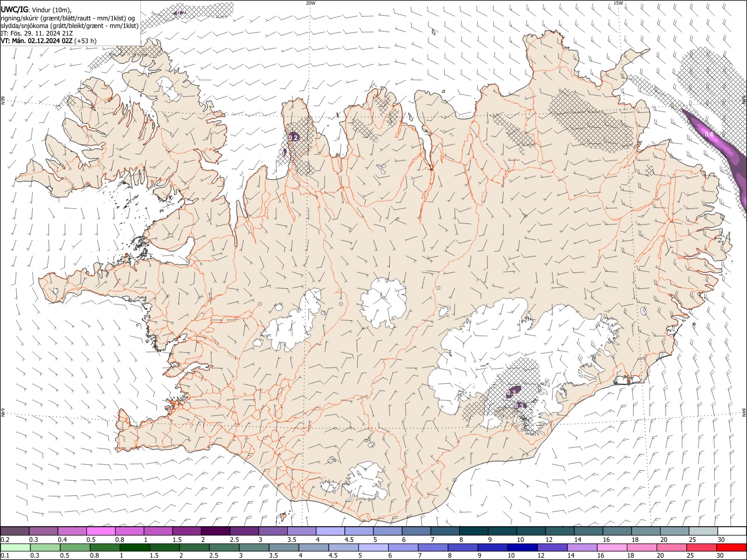Screen dimensions: 747x560
Task: Click the violet swatch at 12 in lower legend
Action: click(x=551, y=547)
